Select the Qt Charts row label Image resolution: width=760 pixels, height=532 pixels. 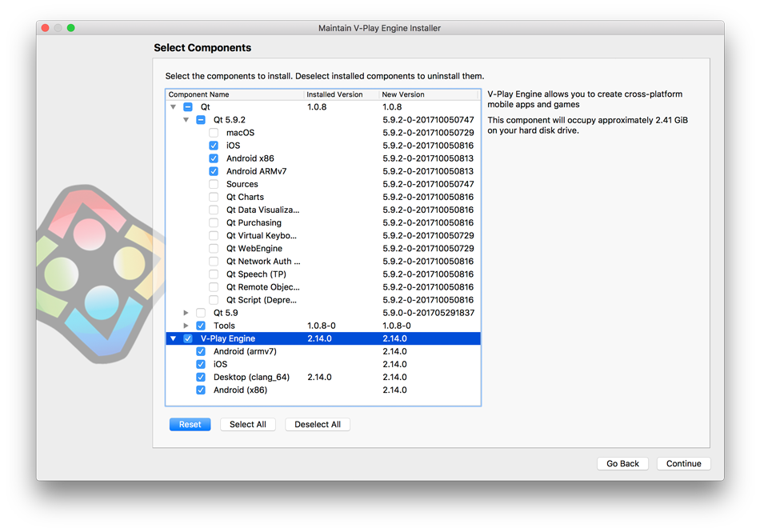tap(246, 197)
